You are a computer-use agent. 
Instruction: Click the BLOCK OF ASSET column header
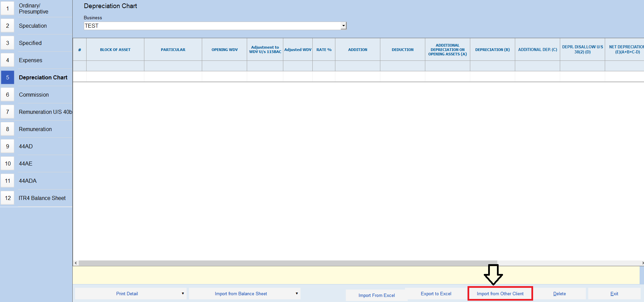pyautogui.click(x=115, y=50)
